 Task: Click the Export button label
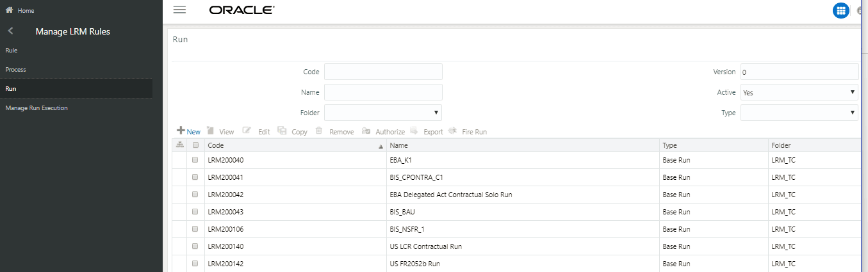(433, 132)
